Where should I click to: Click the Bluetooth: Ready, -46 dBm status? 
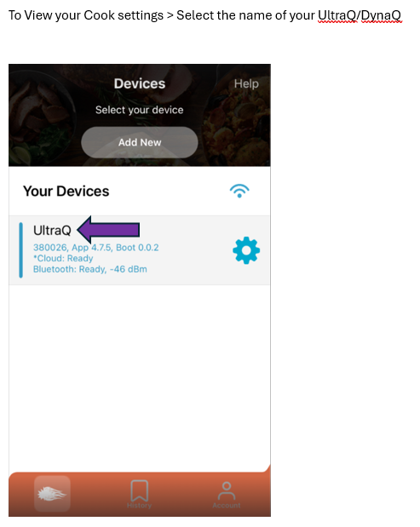[90, 269]
